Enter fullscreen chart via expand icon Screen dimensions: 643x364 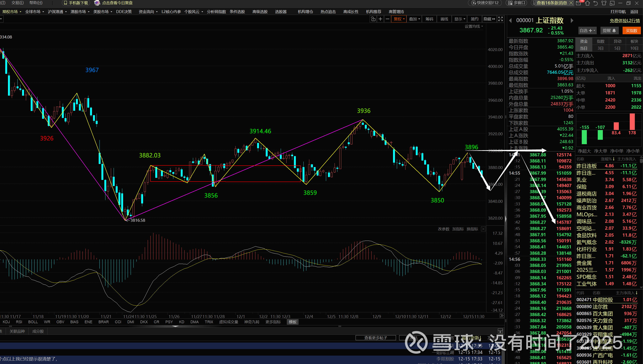500,19
